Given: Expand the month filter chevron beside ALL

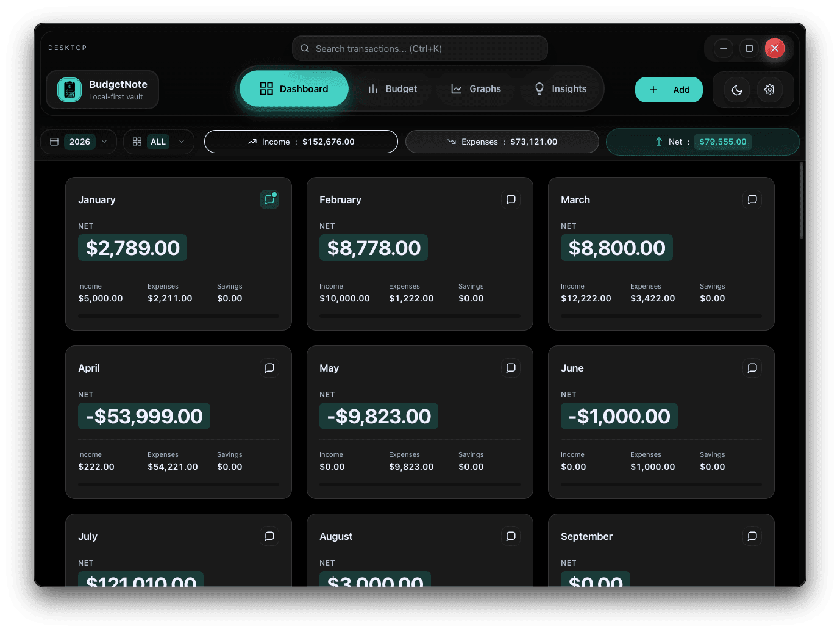Looking at the screenshot, I should (182, 141).
